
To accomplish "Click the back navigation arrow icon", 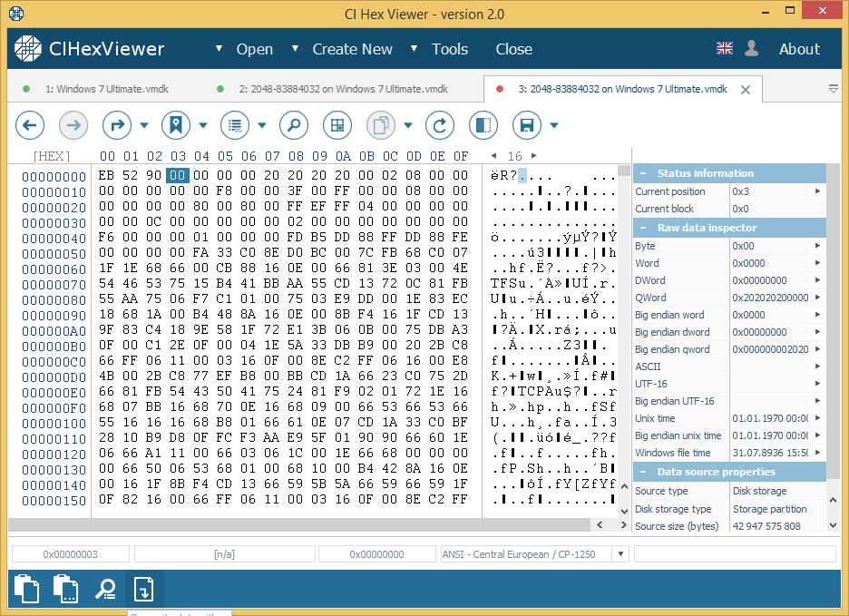I will pos(30,125).
